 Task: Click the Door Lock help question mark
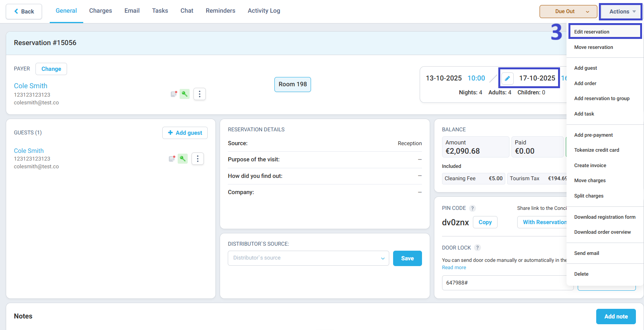[478, 248]
